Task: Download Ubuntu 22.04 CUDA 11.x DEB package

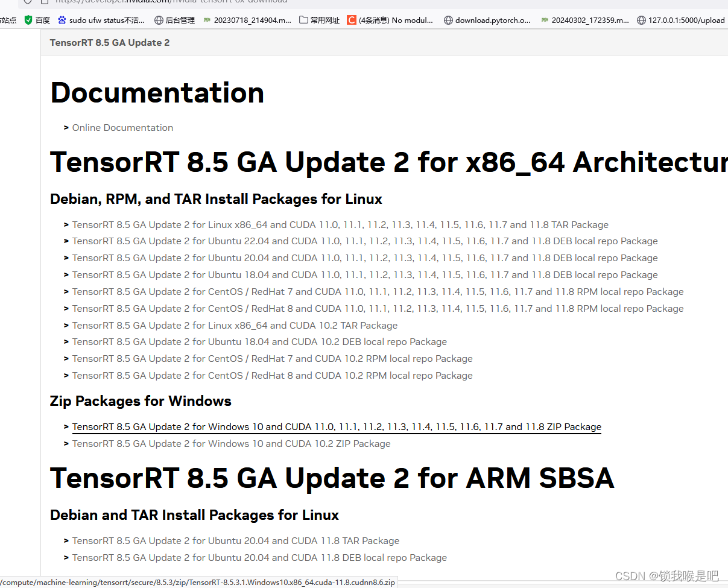Action: (365, 241)
